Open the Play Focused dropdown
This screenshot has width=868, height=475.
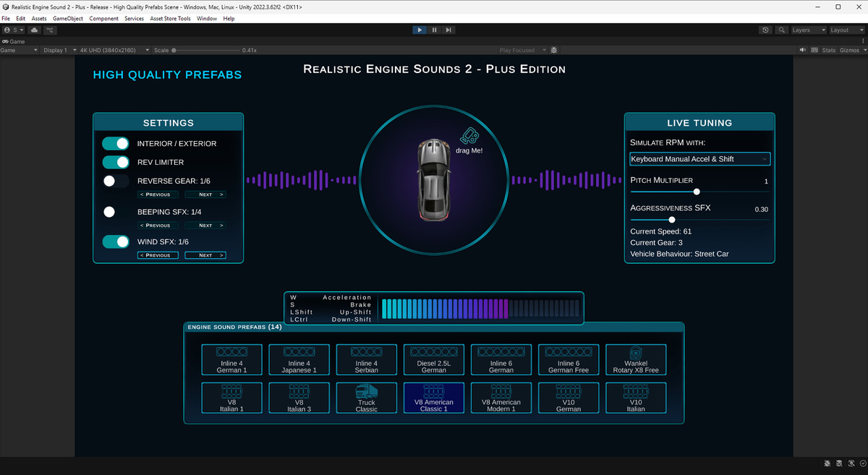(521, 50)
